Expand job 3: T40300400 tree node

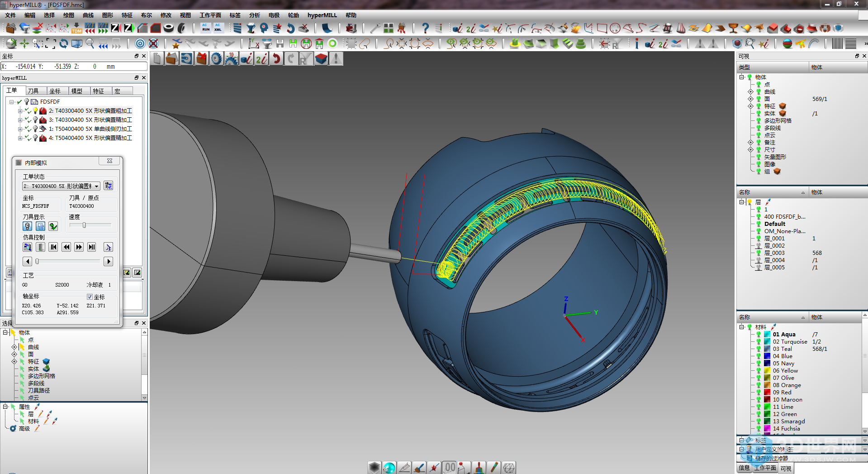[x=20, y=120]
